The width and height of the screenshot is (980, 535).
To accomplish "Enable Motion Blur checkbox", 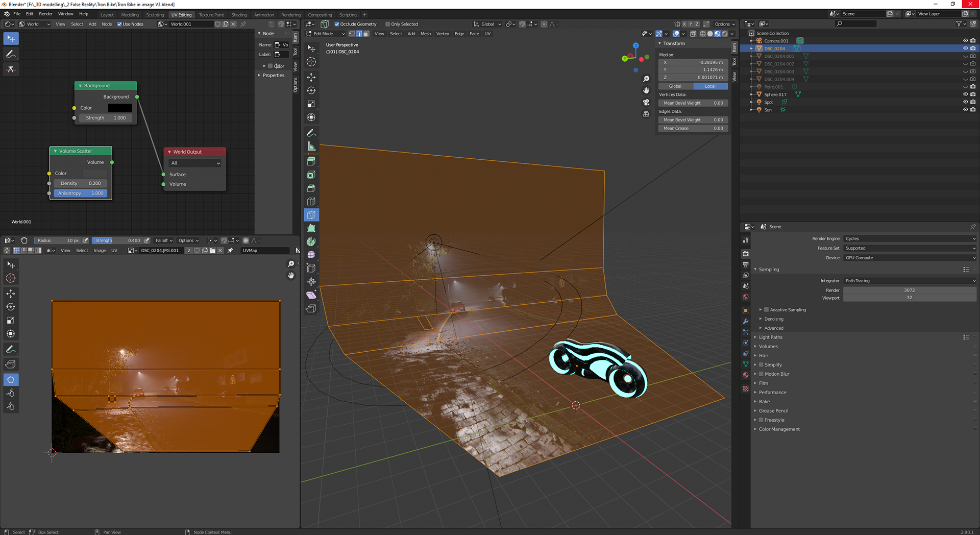I will [x=761, y=374].
